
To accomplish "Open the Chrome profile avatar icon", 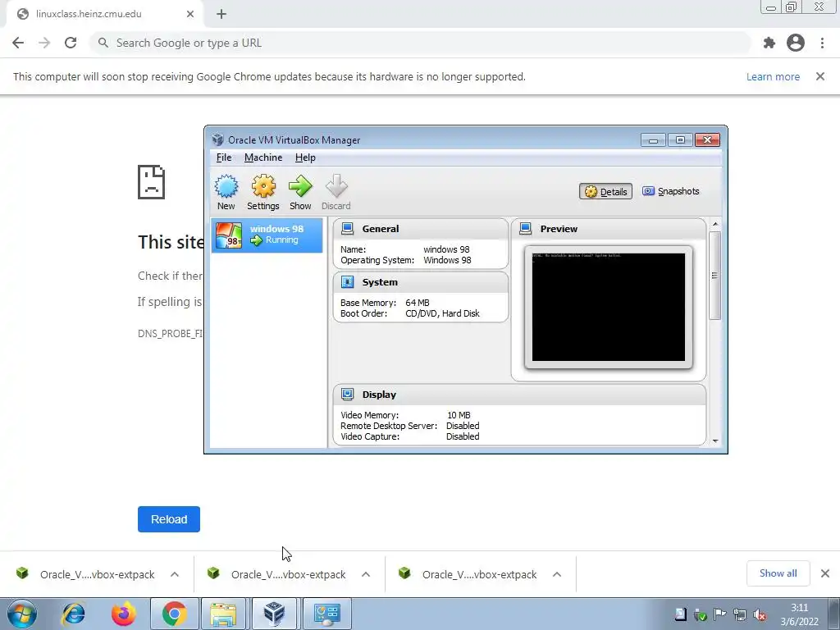I will point(796,43).
